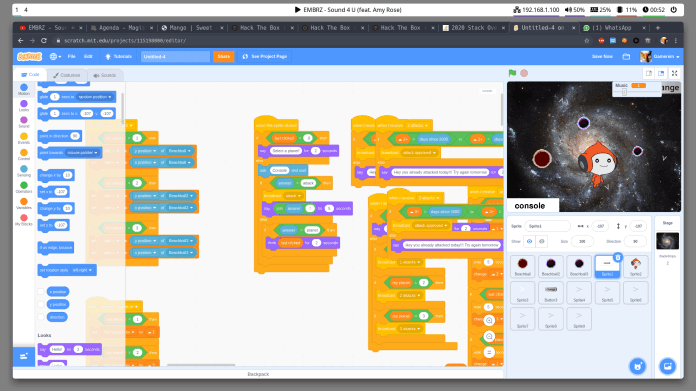The height and width of the screenshot is (391, 696).
Task: Open the Motion block category
Action: click(x=24, y=90)
